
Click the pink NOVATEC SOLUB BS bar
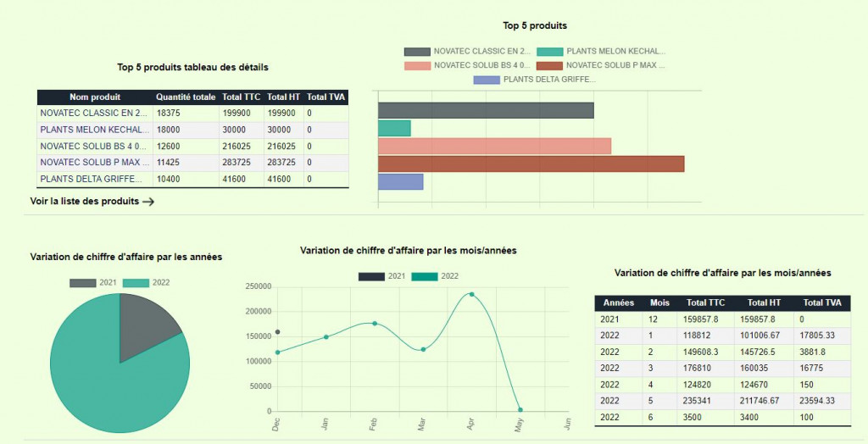tap(494, 146)
